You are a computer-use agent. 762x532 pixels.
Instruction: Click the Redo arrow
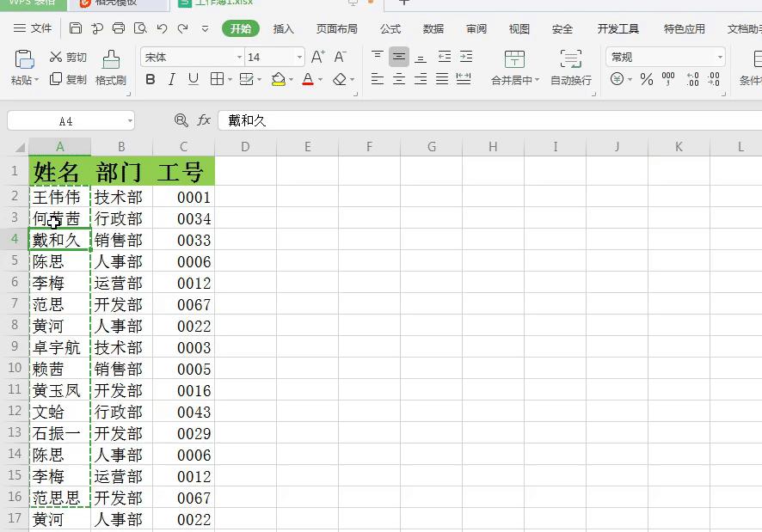coord(182,28)
